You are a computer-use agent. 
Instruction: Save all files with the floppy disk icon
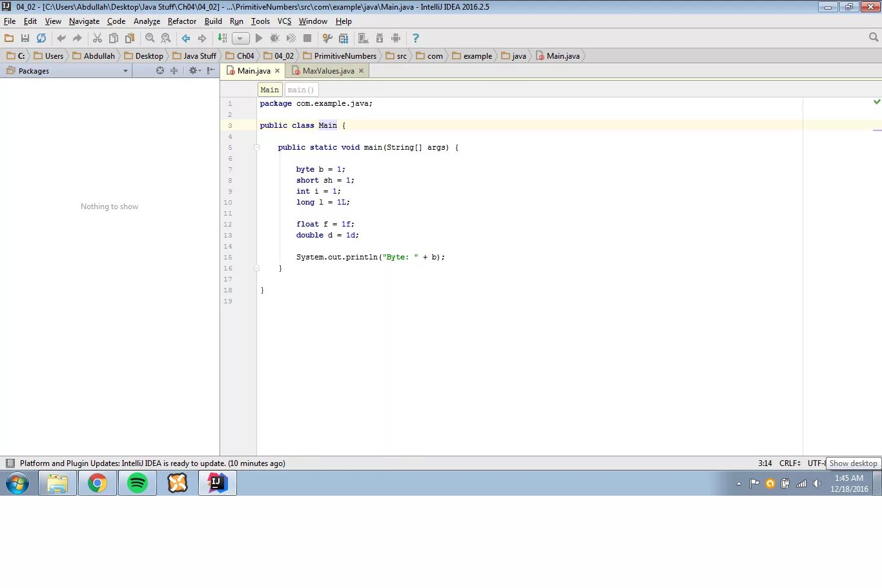25,38
